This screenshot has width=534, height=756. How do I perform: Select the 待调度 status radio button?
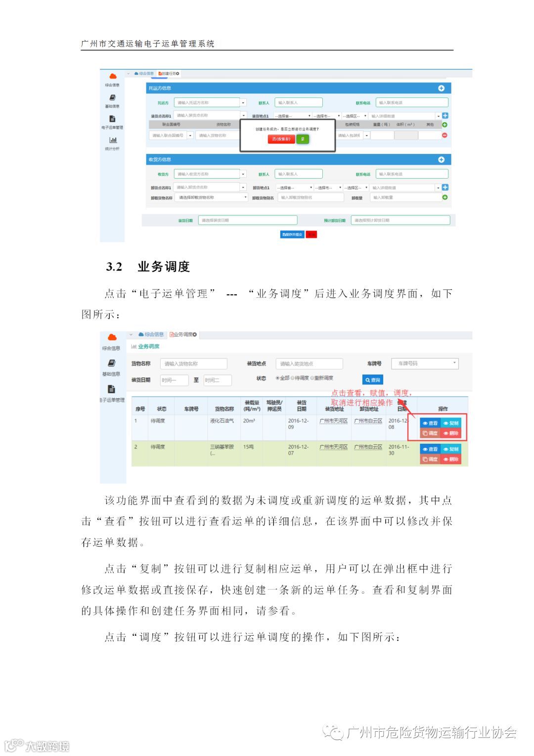(293, 378)
